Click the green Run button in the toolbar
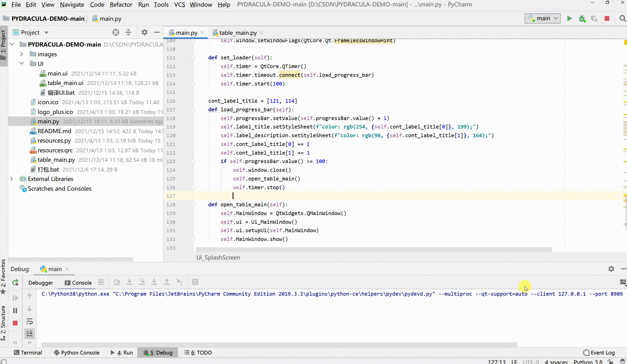 pos(569,18)
